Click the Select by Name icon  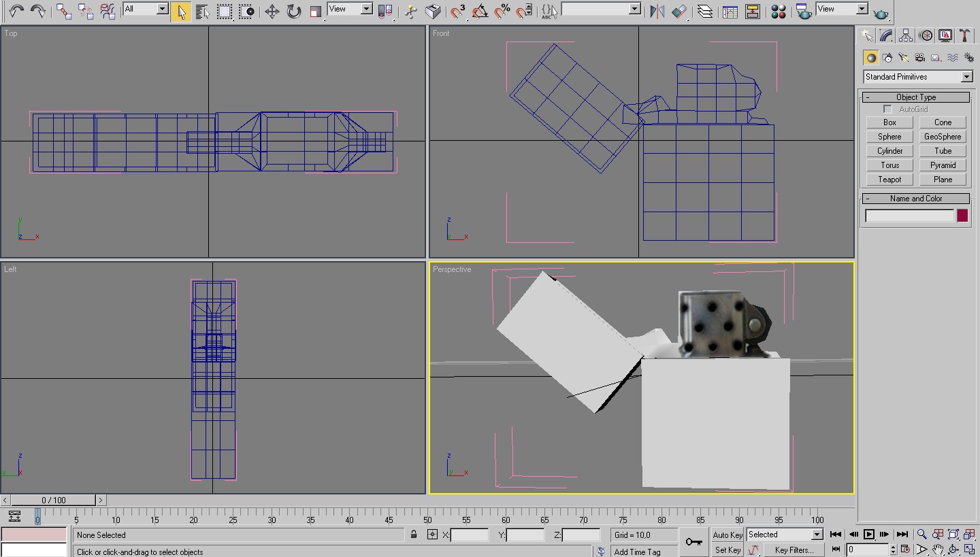coord(202,12)
